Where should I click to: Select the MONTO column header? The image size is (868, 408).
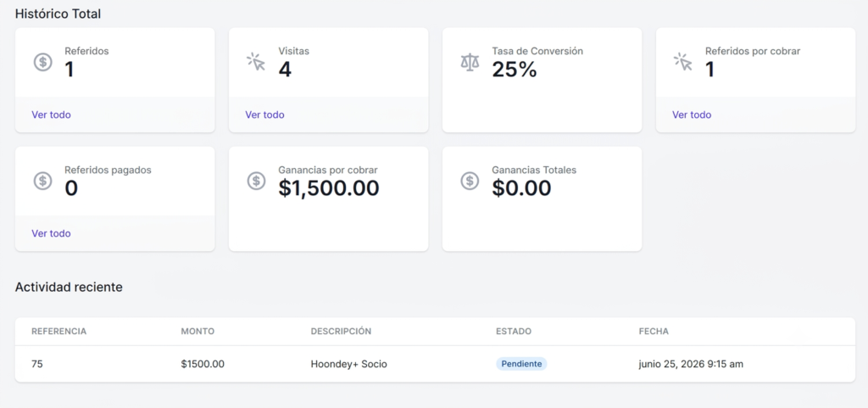click(198, 331)
